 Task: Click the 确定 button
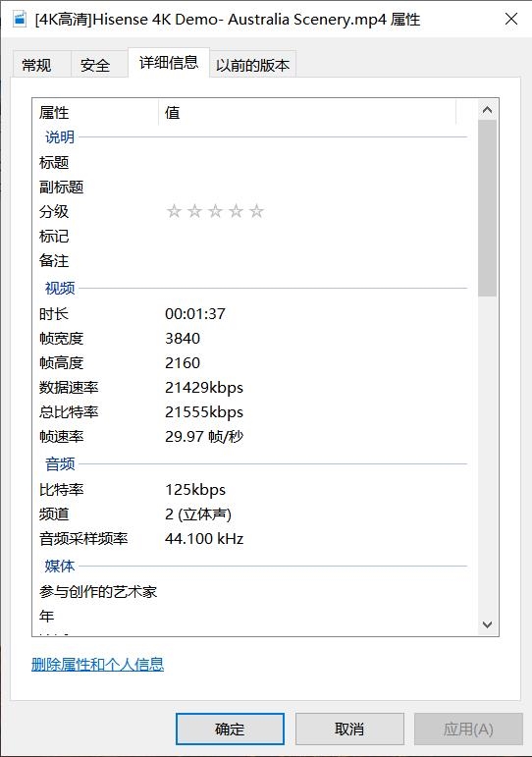click(230, 729)
